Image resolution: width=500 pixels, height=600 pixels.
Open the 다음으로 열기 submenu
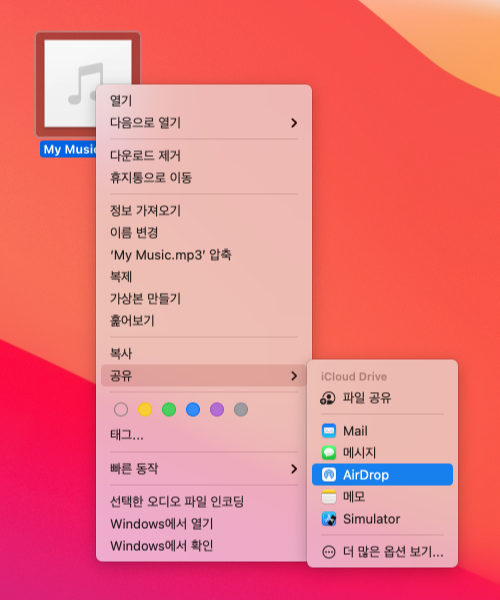pos(204,123)
